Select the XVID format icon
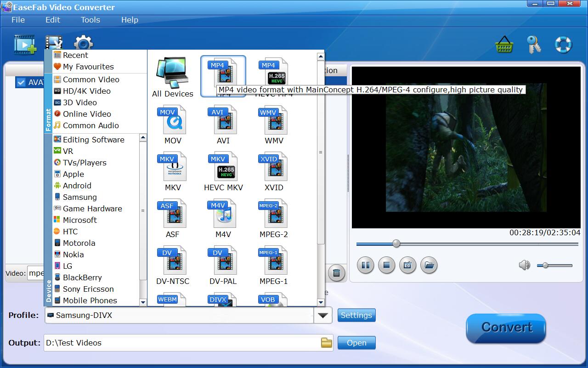 (x=274, y=172)
